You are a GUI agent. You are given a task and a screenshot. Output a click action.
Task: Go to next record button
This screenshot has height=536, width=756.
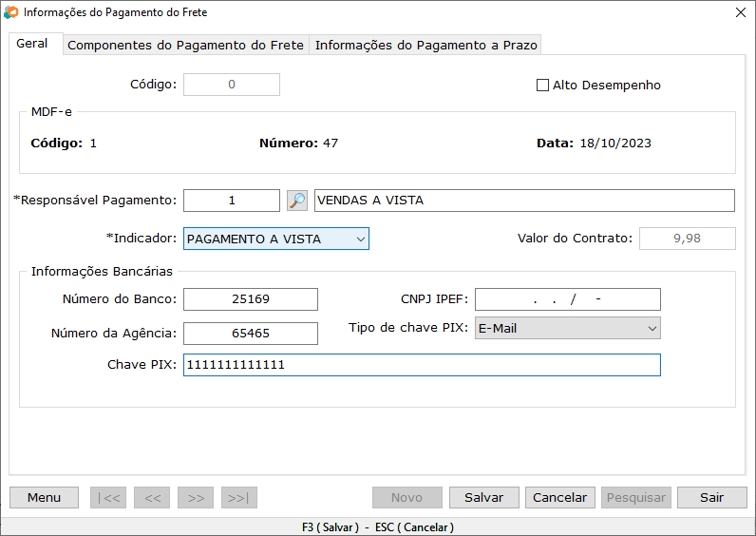tap(196, 497)
